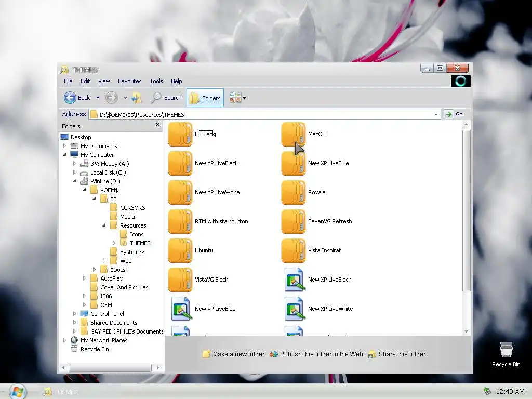This screenshot has height=399, width=532.
Task: Expand the Local Disk (C:) node
Action: click(x=74, y=172)
